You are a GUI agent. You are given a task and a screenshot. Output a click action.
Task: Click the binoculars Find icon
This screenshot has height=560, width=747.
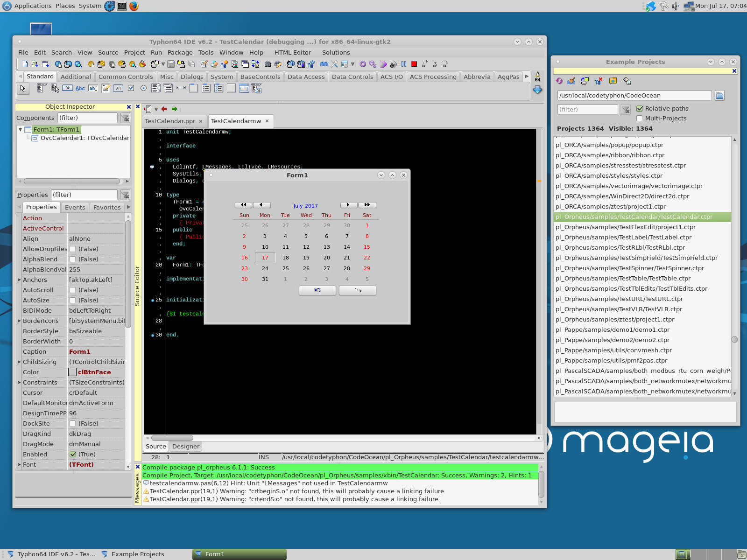point(268,64)
